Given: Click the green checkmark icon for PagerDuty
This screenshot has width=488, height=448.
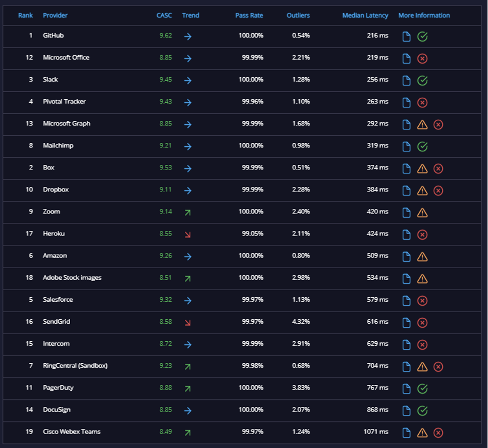Looking at the screenshot, I should (x=422, y=389).
